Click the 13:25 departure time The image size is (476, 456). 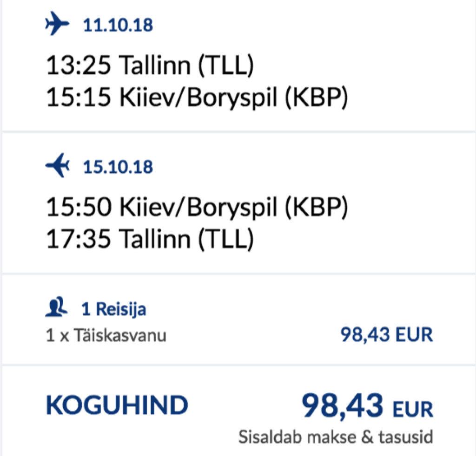click(79, 66)
